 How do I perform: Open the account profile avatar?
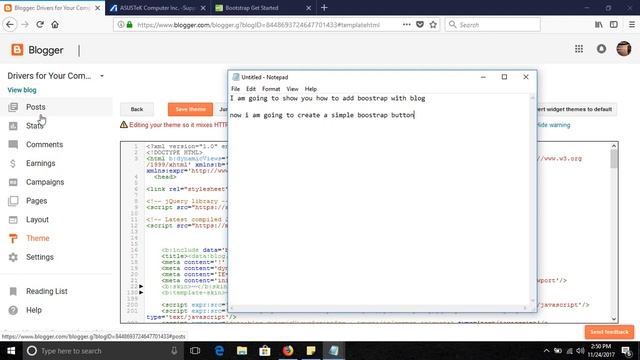624,49
